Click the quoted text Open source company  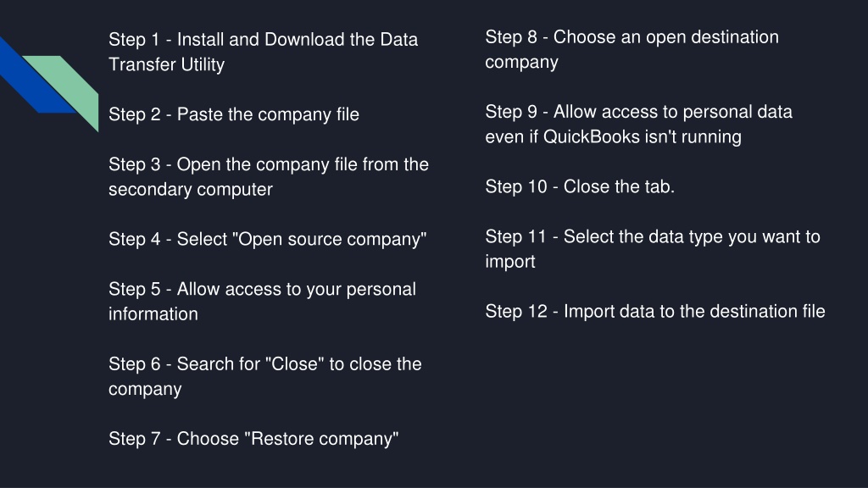tap(330, 239)
